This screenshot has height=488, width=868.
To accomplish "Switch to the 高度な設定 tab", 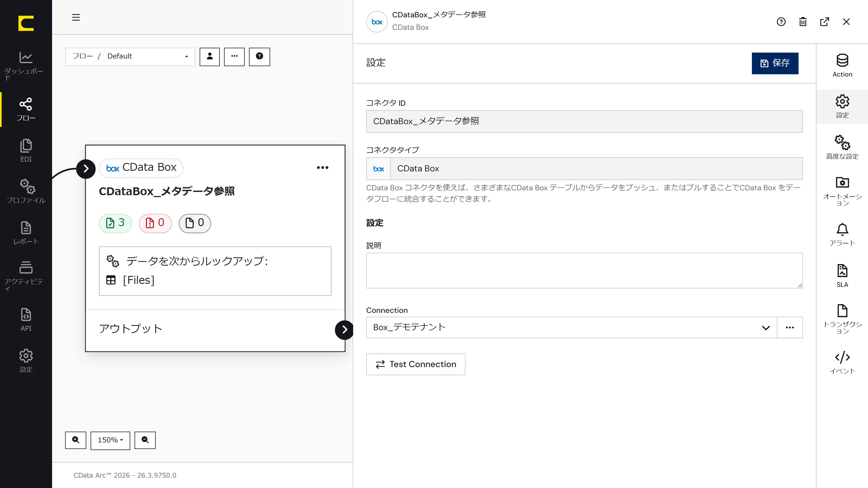I will tap(843, 148).
